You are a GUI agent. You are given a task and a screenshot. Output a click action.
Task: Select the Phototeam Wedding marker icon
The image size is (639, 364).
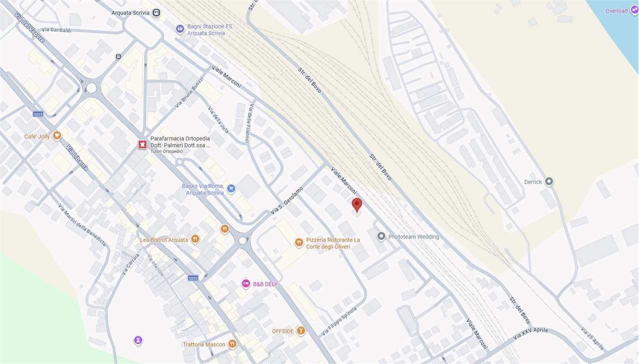tap(381, 236)
